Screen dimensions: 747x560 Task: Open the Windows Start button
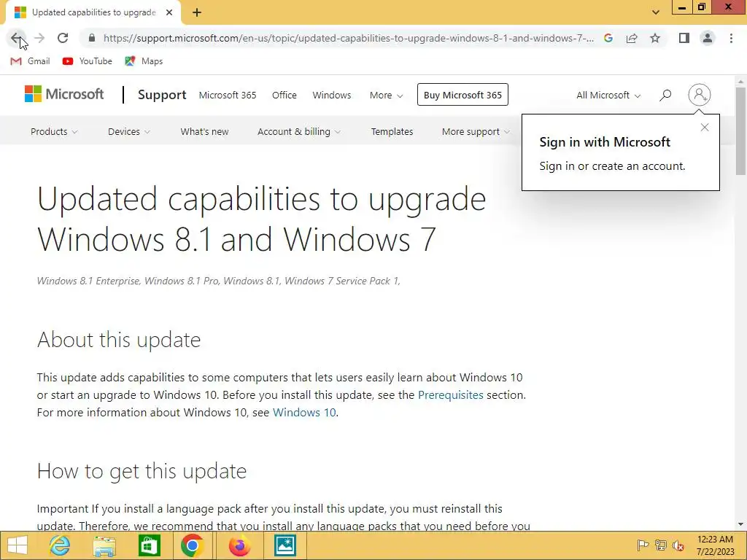coord(18,545)
